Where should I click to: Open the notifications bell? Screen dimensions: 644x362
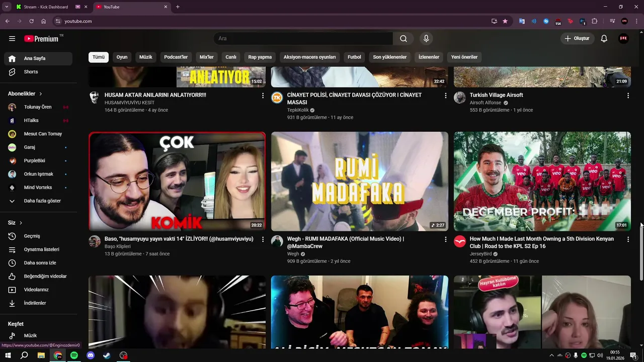coord(604,39)
